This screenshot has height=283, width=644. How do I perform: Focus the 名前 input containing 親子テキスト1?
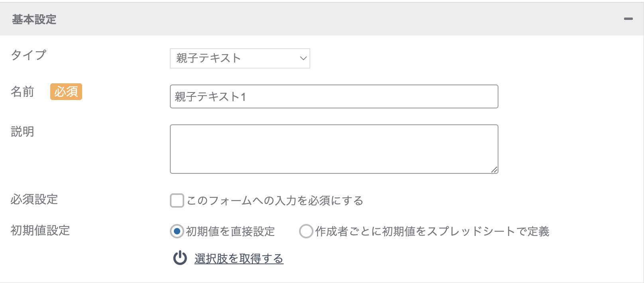click(334, 96)
